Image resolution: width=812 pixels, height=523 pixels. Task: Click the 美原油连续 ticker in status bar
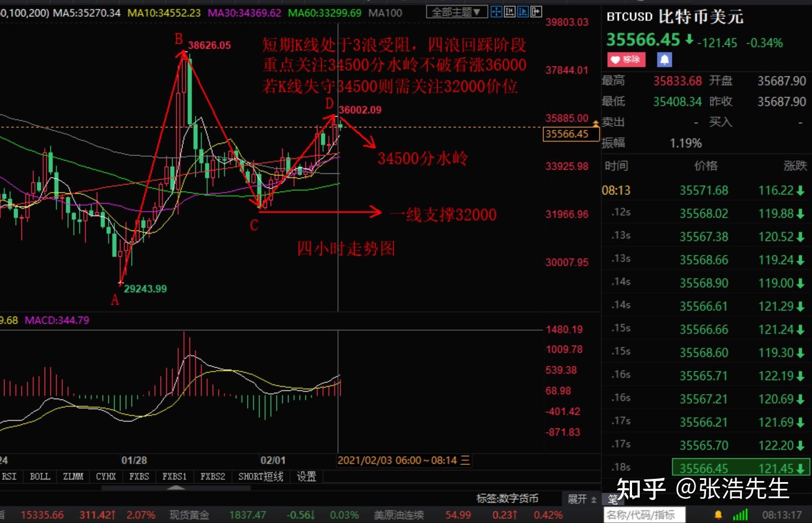(x=399, y=515)
